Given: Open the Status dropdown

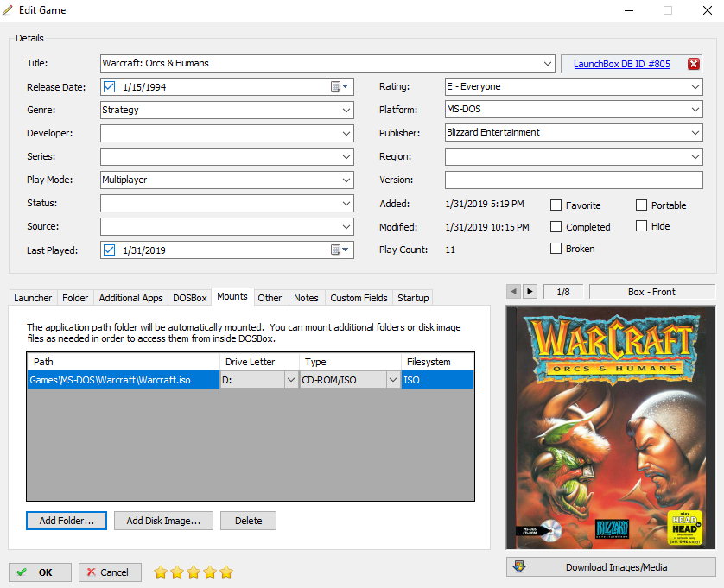Looking at the screenshot, I should pos(346,204).
